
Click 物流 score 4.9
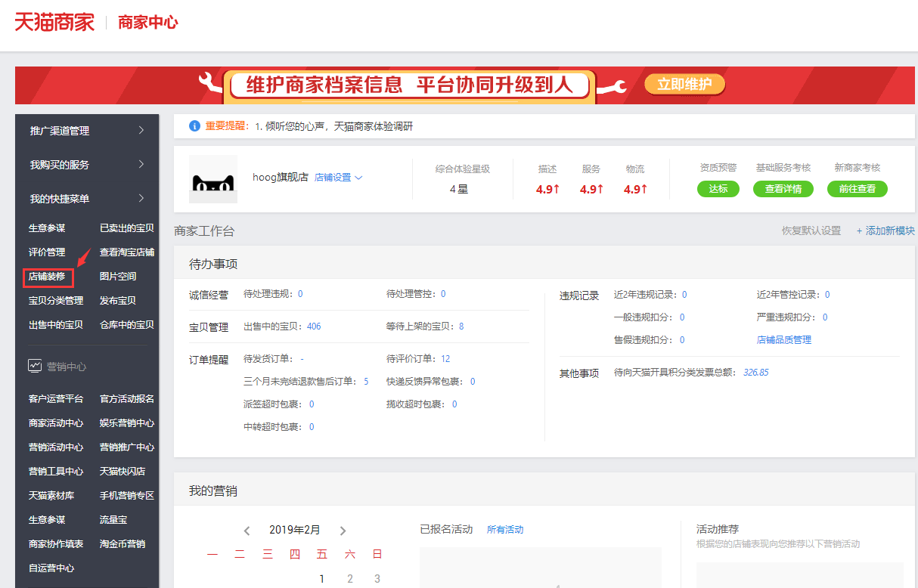635,190
